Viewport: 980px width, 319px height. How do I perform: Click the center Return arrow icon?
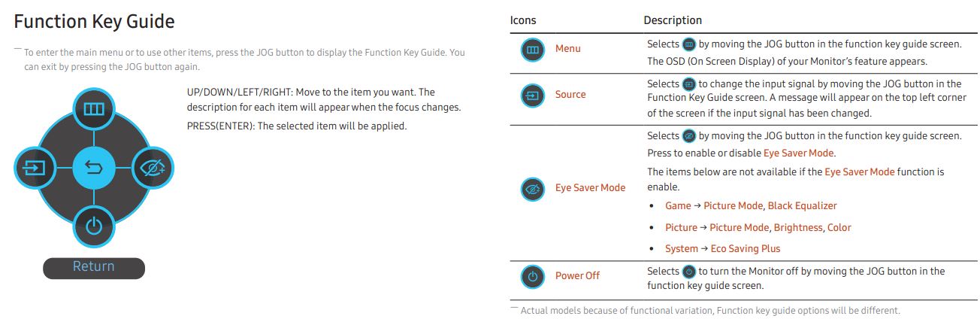tap(94, 167)
